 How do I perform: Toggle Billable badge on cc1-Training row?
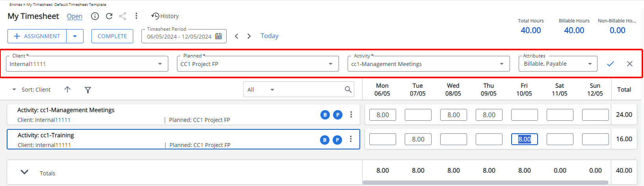325,140
